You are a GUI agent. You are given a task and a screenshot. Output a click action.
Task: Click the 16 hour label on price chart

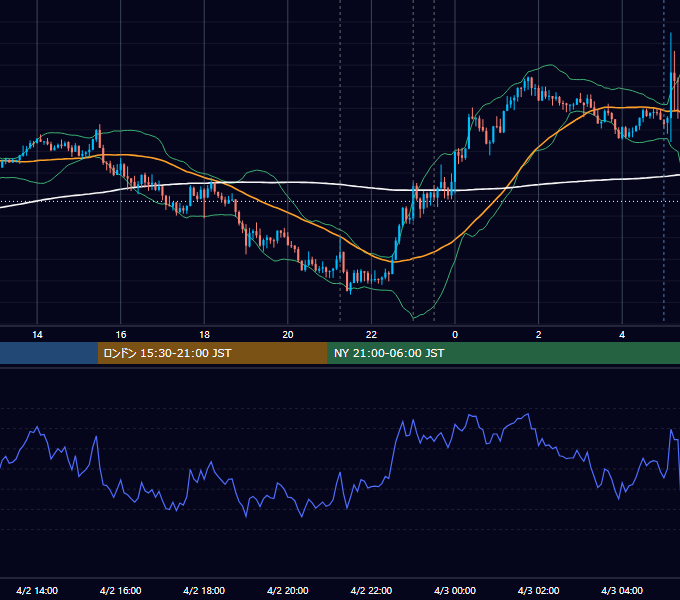(x=121, y=335)
